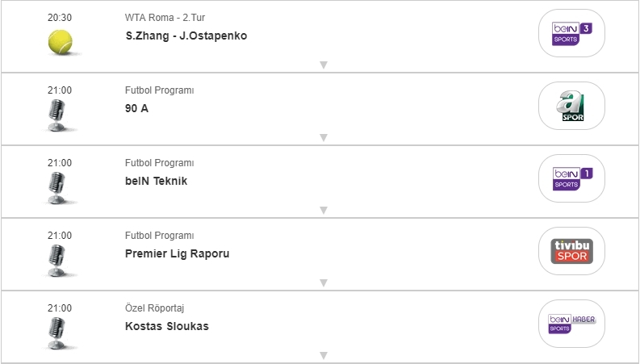Image resolution: width=640 pixels, height=364 pixels.
Task: Open the Kostas Sloukas interview title
Action: tap(167, 327)
